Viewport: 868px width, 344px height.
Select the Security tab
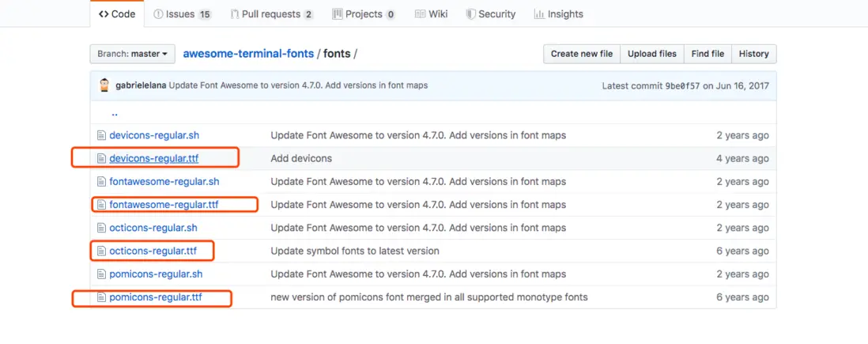coord(491,14)
